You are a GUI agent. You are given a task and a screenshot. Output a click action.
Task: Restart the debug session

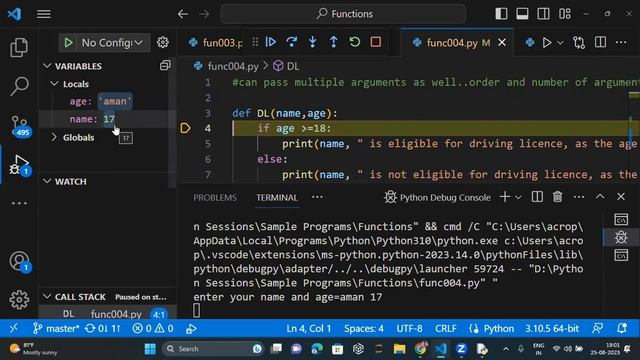click(x=355, y=42)
